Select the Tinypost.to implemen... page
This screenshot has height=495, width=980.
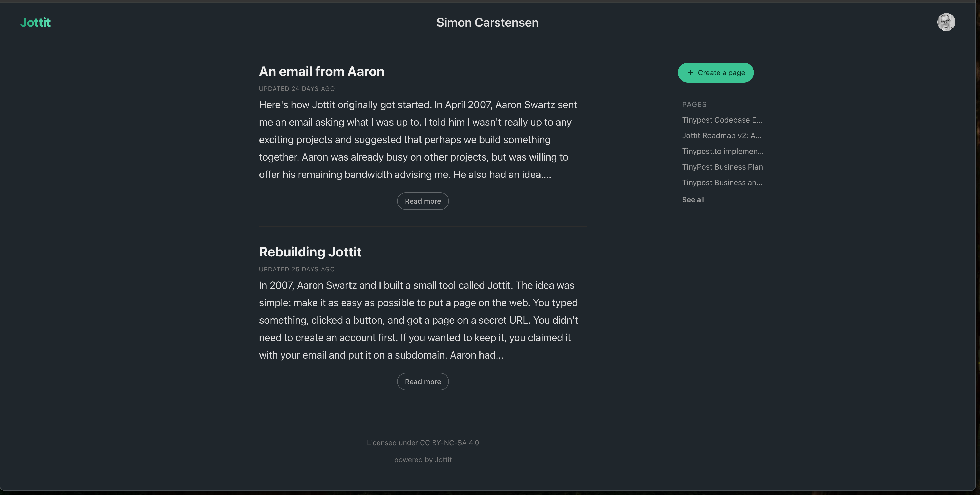point(723,151)
